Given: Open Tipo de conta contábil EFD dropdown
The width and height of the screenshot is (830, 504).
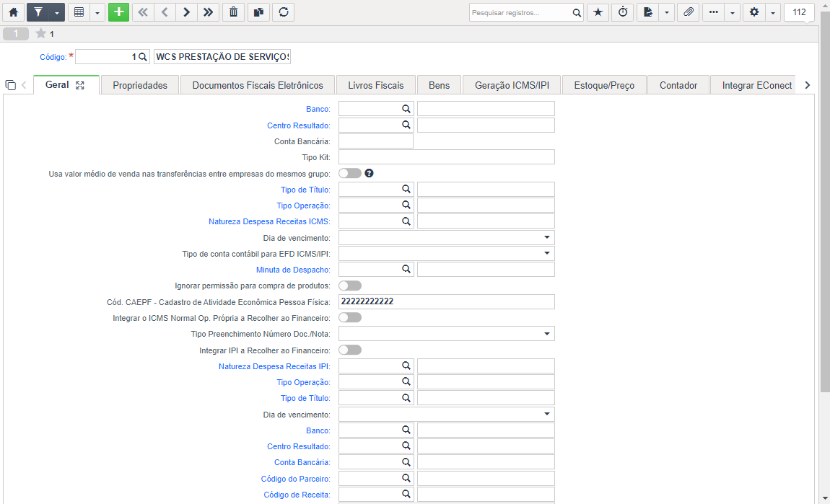Looking at the screenshot, I should (447, 253).
